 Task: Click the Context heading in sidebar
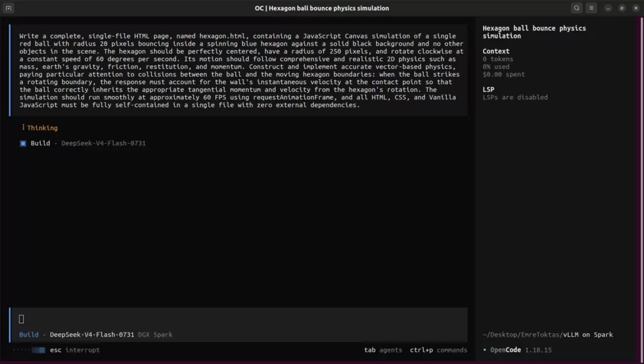click(496, 52)
